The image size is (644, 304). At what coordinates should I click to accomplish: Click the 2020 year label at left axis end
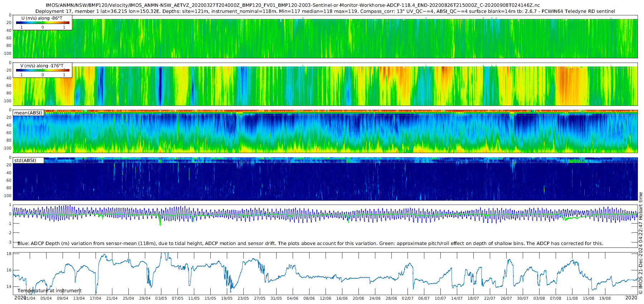20,298
